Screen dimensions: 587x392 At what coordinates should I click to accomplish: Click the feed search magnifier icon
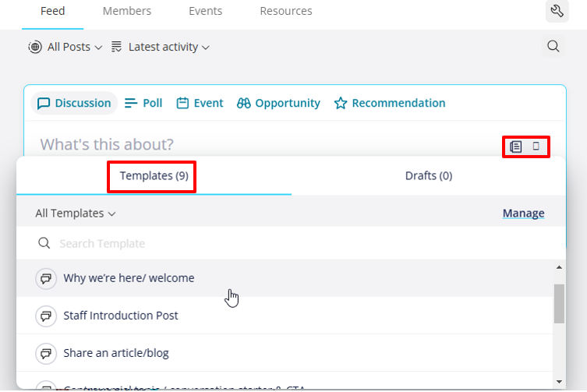click(553, 47)
